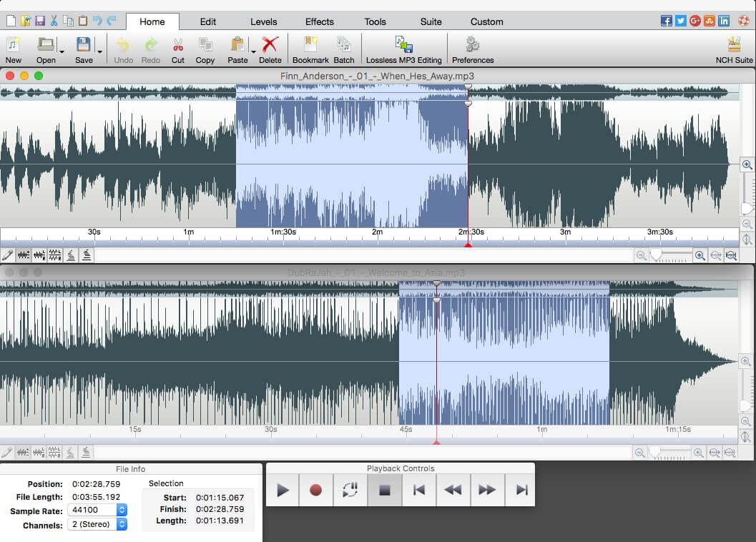756x542 pixels.
Task: Stop playback with the square stop button
Action: [x=384, y=490]
